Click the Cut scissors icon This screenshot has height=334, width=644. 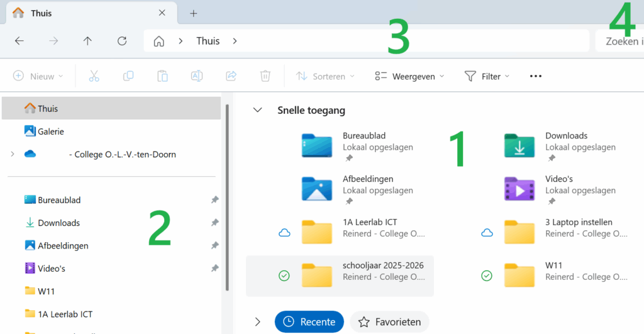pyautogui.click(x=94, y=76)
